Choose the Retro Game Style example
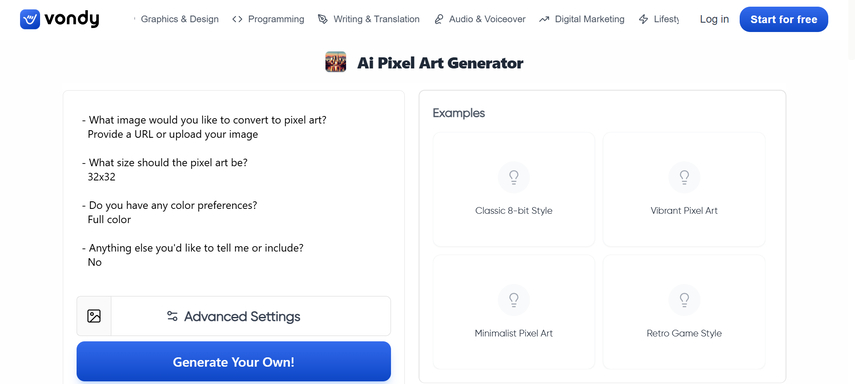The width and height of the screenshot is (855, 384). (684, 312)
